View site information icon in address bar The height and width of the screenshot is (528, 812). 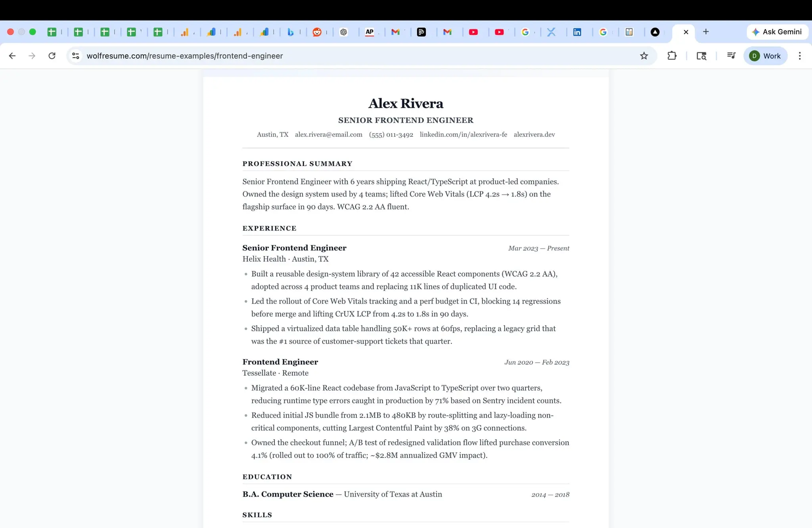[76, 56]
